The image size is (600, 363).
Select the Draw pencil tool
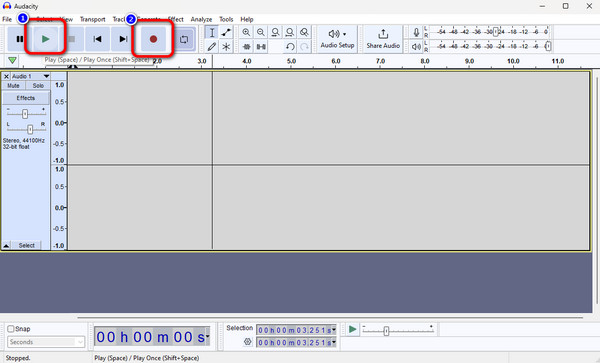[212, 47]
